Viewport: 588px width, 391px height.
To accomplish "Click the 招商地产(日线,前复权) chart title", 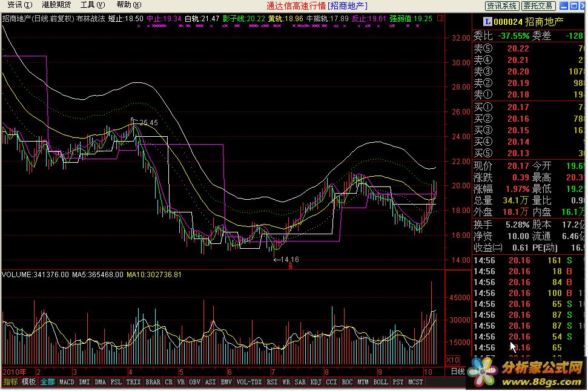I will click(38, 18).
